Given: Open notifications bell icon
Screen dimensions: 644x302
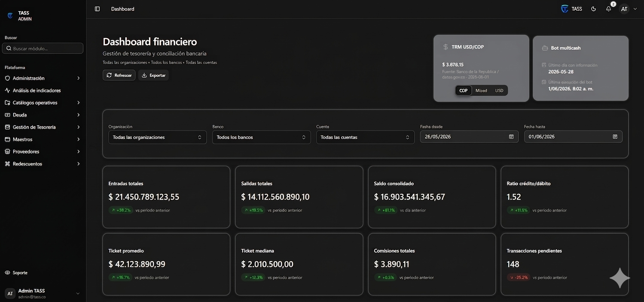Looking at the screenshot, I should click(608, 9).
